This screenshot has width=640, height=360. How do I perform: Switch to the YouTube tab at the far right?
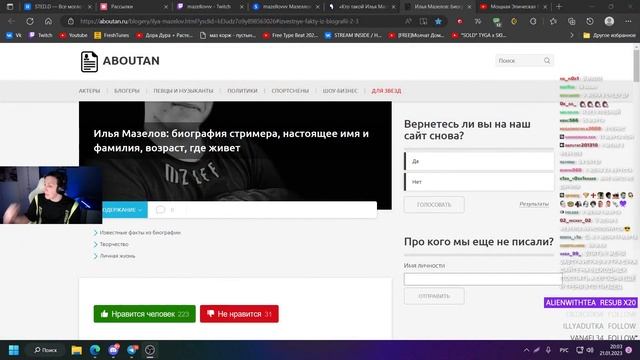[512, 7]
